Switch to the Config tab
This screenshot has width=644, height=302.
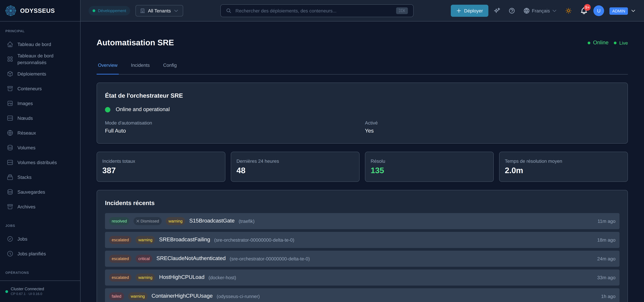[170, 65]
